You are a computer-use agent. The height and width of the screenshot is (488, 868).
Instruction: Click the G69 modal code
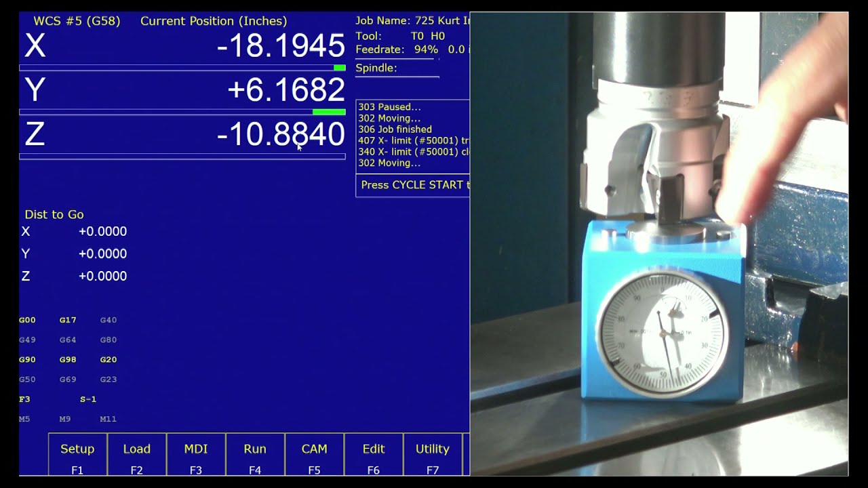click(x=68, y=380)
